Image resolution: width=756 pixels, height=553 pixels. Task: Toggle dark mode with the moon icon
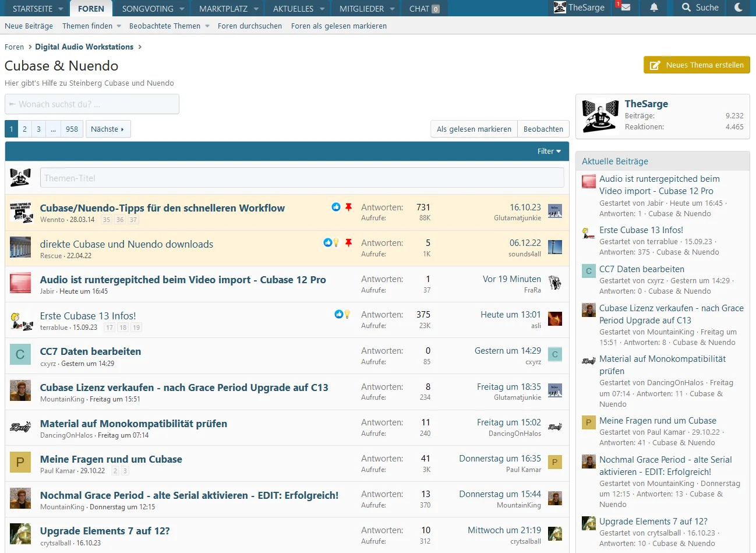point(739,8)
